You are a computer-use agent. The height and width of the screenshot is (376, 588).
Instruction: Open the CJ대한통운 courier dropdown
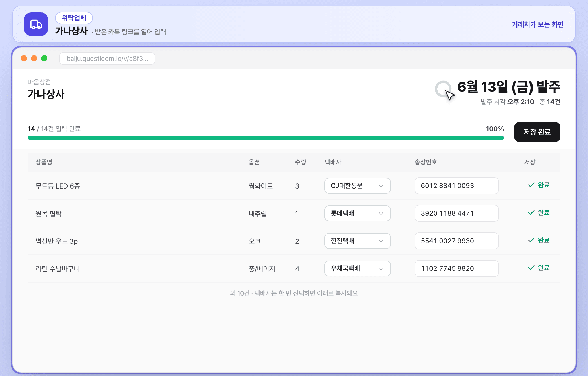tap(357, 186)
